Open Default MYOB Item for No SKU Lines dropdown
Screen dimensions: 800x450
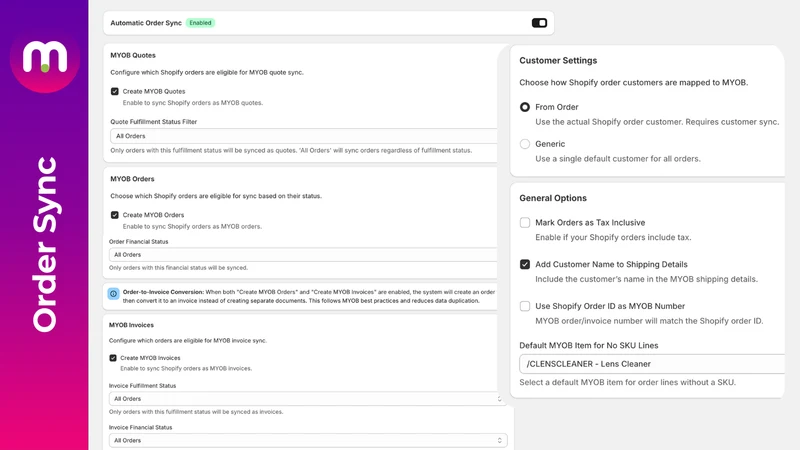pos(652,364)
